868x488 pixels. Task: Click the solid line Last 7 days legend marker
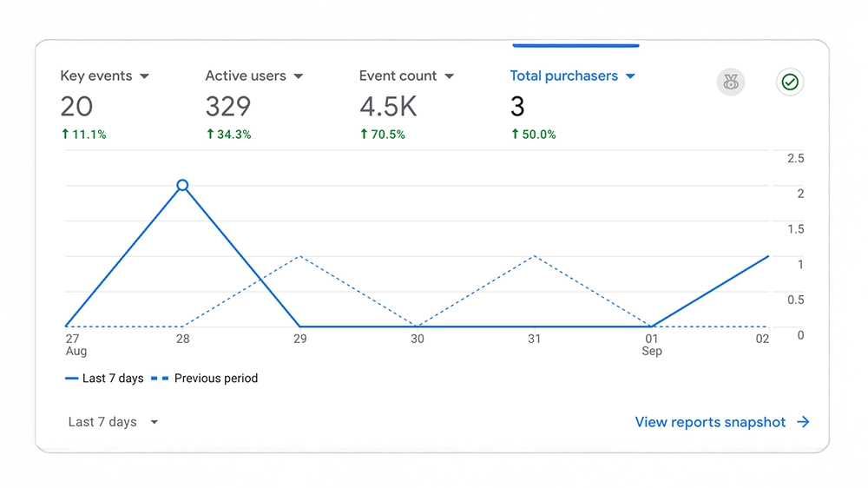[71, 379]
